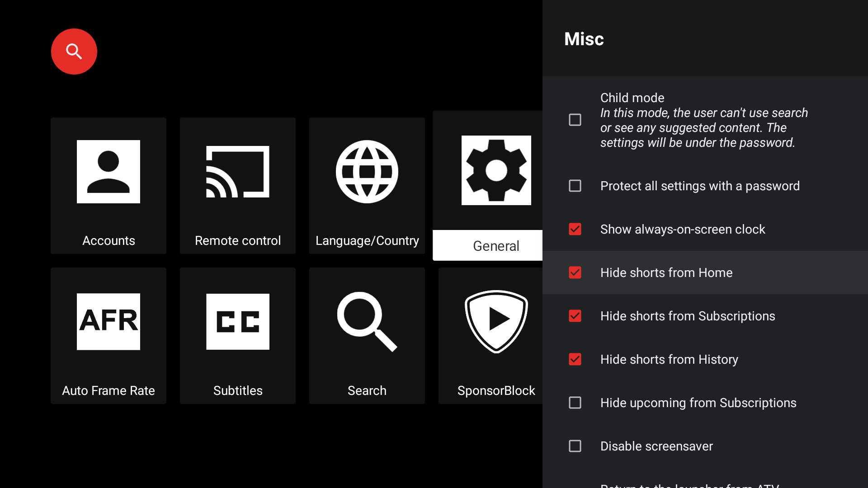Open the Subtitles CC tile
This screenshot has height=488, width=868.
(238, 335)
